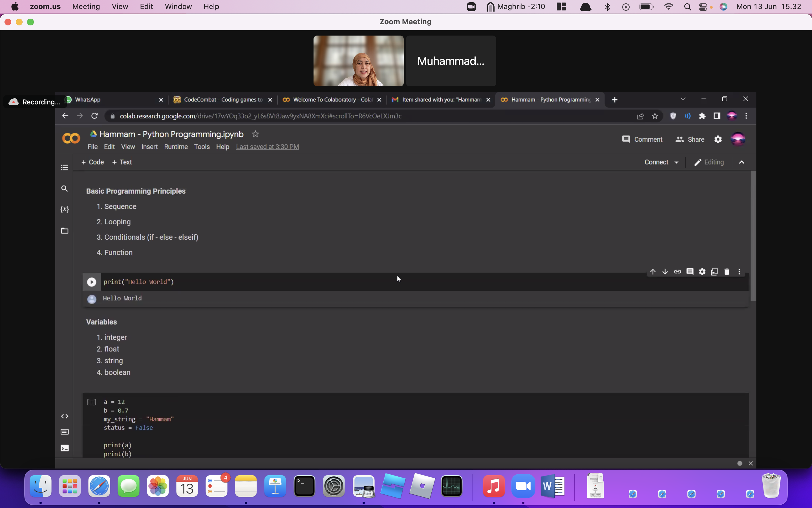Collapse the Colab header with chevron
This screenshot has width=812, height=508.
(742, 162)
